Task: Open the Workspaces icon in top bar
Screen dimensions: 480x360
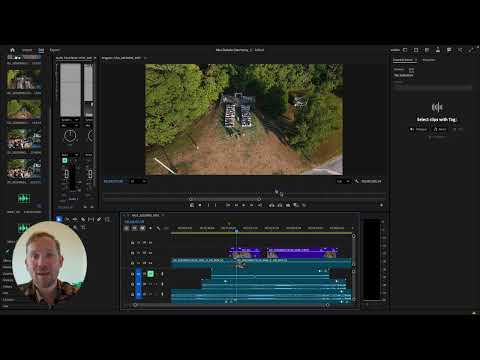Action: pos(405,50)
